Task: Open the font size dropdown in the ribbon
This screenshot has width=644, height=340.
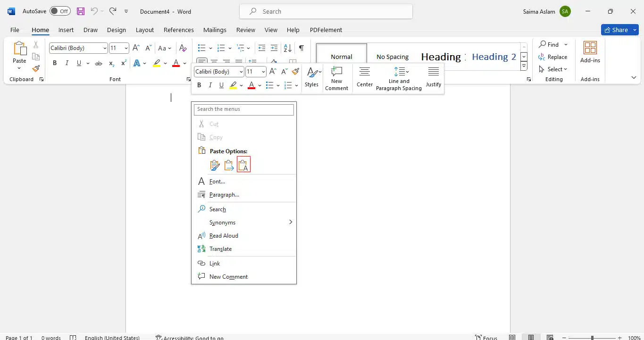Action: pyautogui.click(x=125, y=48)
